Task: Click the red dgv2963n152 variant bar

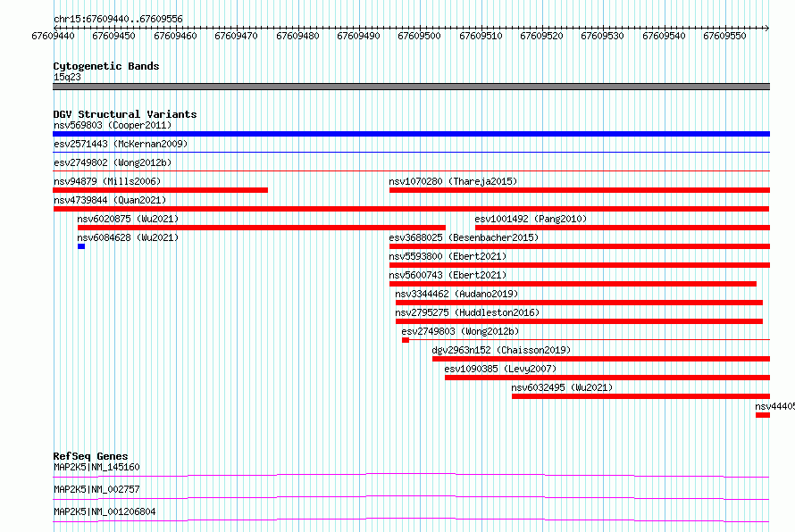Action: tap(601, 359)
